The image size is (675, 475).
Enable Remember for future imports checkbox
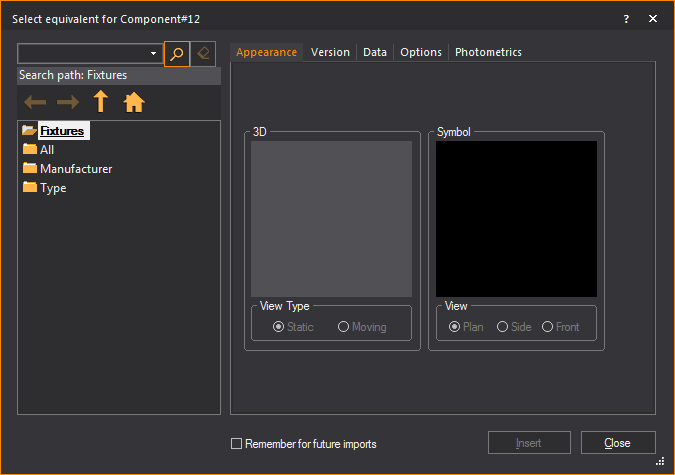tap(237, 443)
